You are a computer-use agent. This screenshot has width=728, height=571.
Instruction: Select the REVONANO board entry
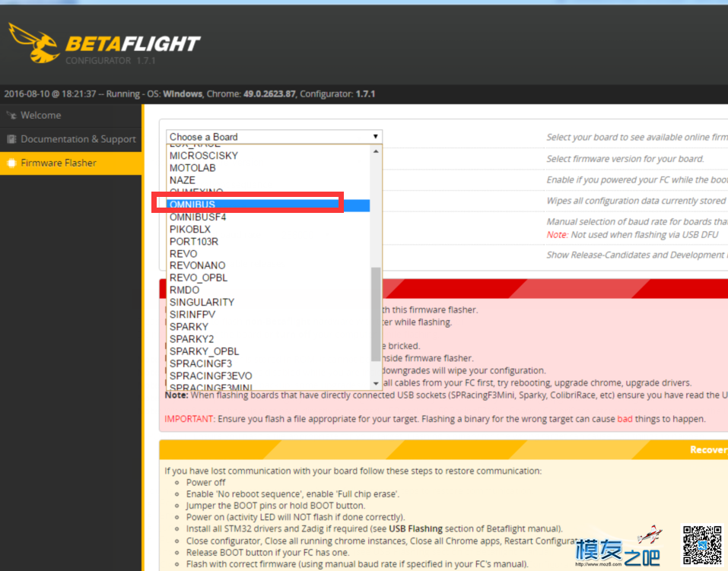click(x=269, y=265)
